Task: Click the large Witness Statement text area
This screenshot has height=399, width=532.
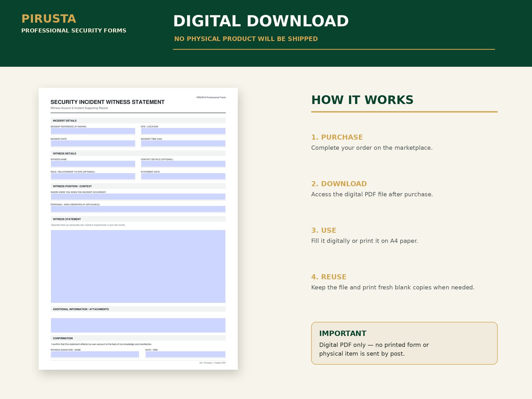Action: click(138, 266)
